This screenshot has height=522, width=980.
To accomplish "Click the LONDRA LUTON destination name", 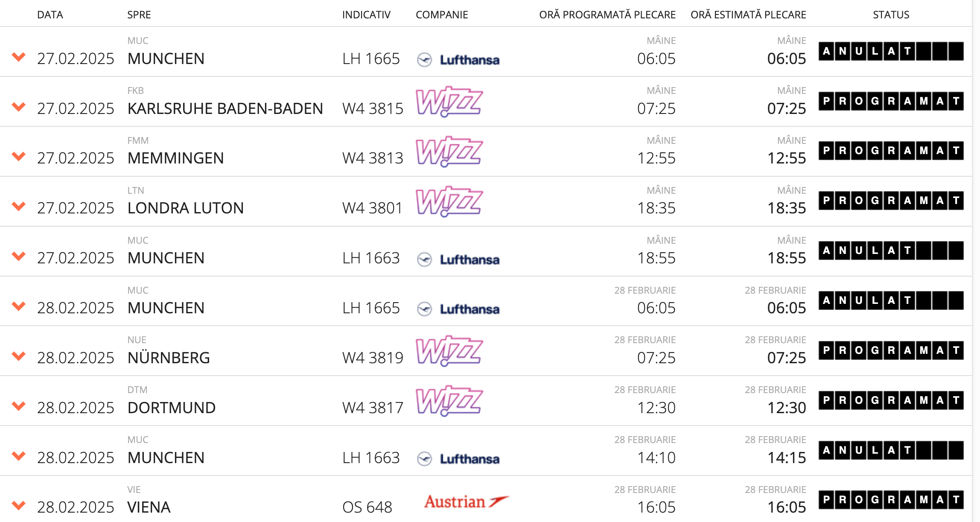I will click(x=186, y=208).
